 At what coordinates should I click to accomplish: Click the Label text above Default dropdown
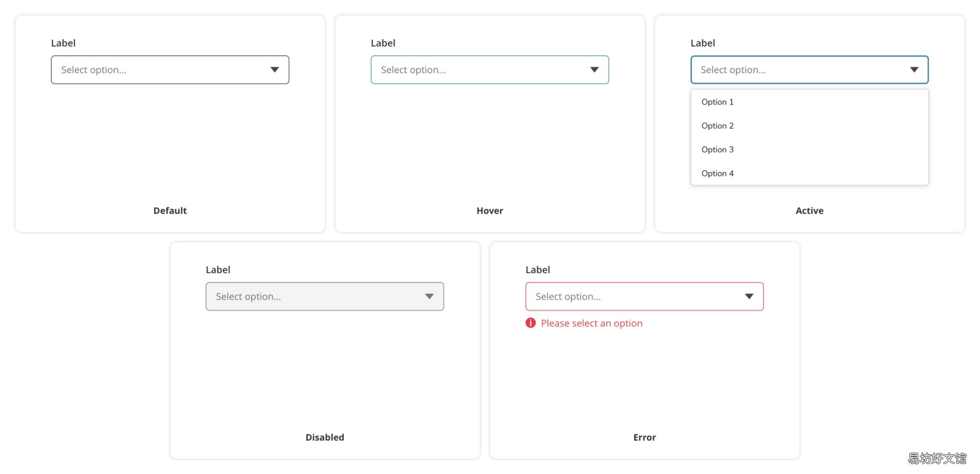click(63, 43)
